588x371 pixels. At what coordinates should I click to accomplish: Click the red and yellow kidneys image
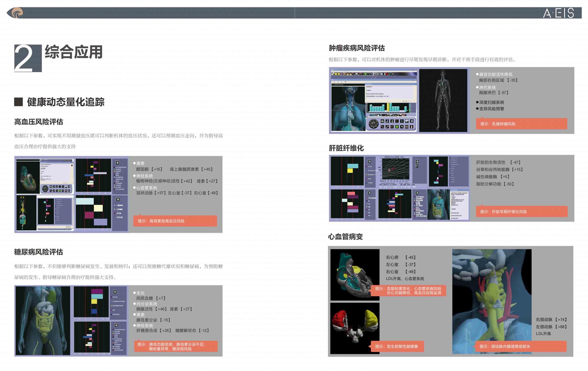(x=355, y=328)
